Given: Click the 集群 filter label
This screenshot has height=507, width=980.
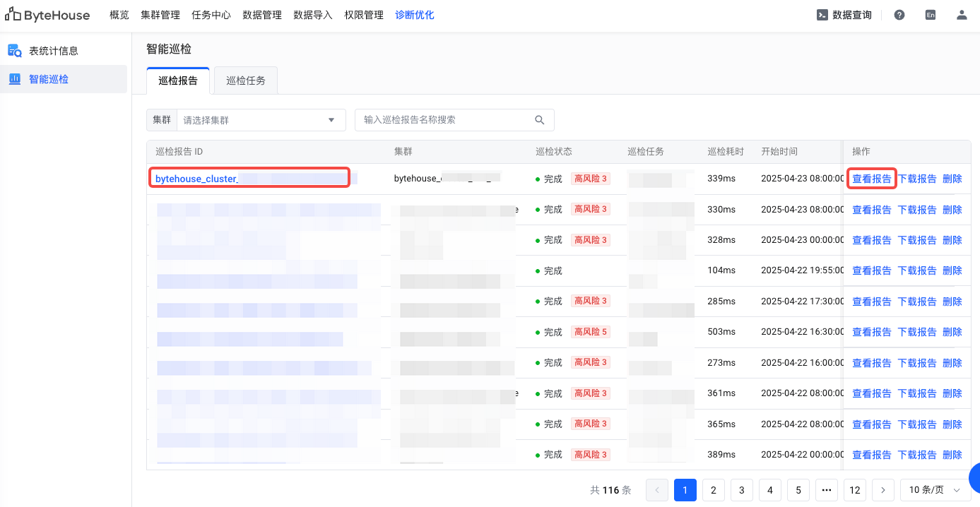Looking at the screenshot, I should (x=162, y=120).
